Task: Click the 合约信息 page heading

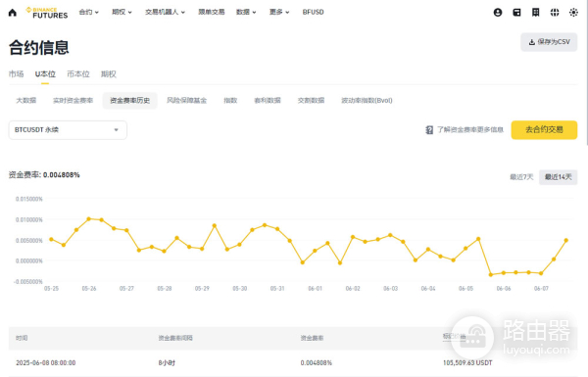Action: 39,48
